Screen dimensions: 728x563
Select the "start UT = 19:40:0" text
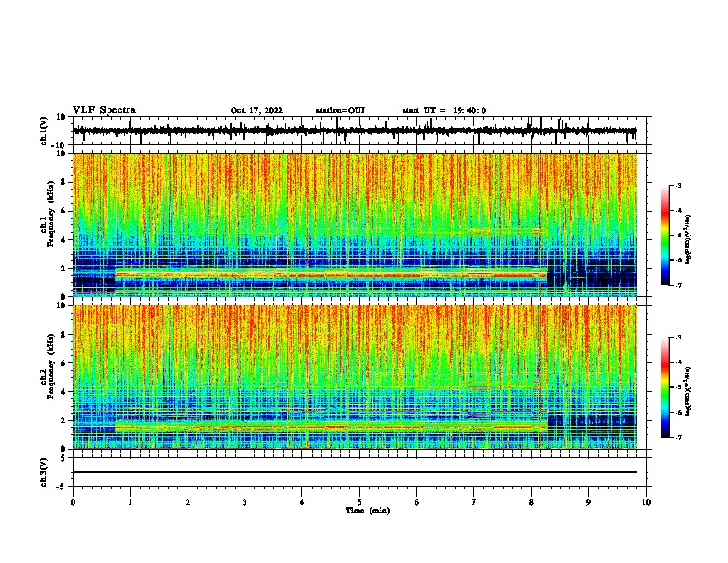pos(444,110)
